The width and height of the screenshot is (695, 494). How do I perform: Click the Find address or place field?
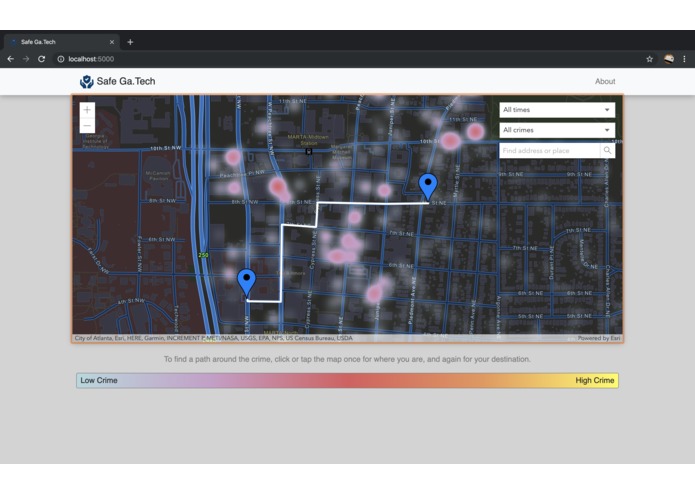click(x=550, y=151)
